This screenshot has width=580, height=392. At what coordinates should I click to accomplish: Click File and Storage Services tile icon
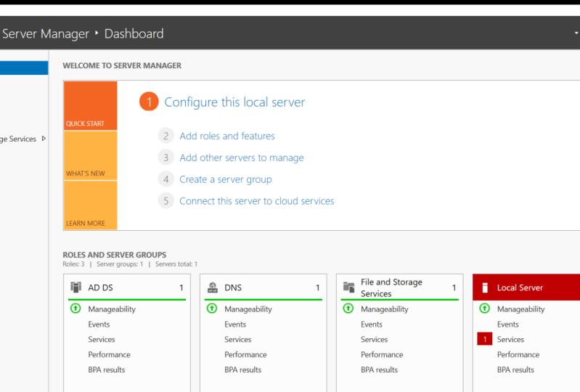[x=348, y=287]
